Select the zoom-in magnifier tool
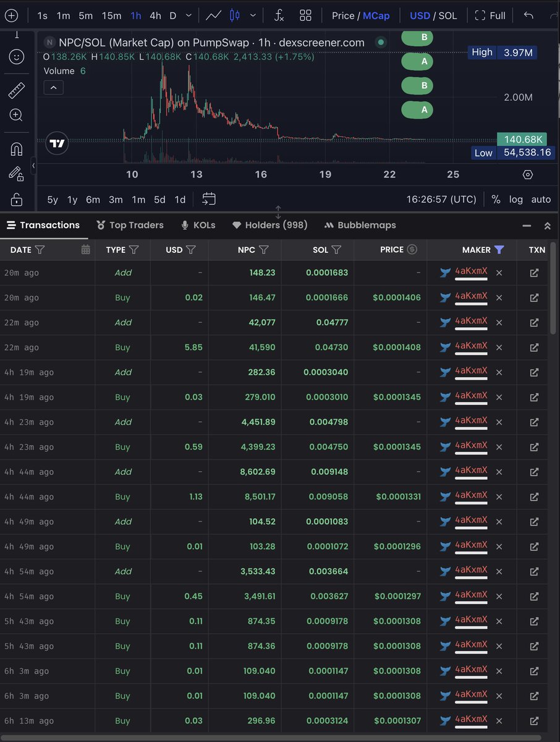Image resolution: width=560 pixels, height=742 pixels. (x=16, y=115)
